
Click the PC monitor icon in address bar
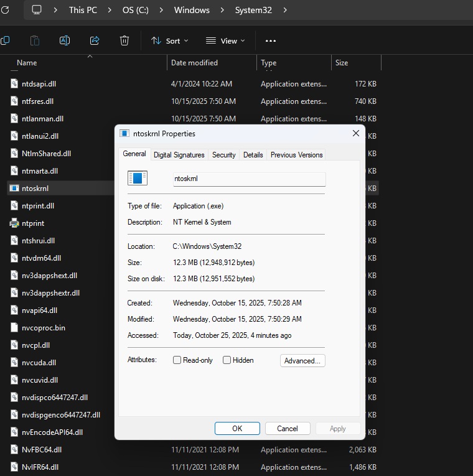[37, 10]
